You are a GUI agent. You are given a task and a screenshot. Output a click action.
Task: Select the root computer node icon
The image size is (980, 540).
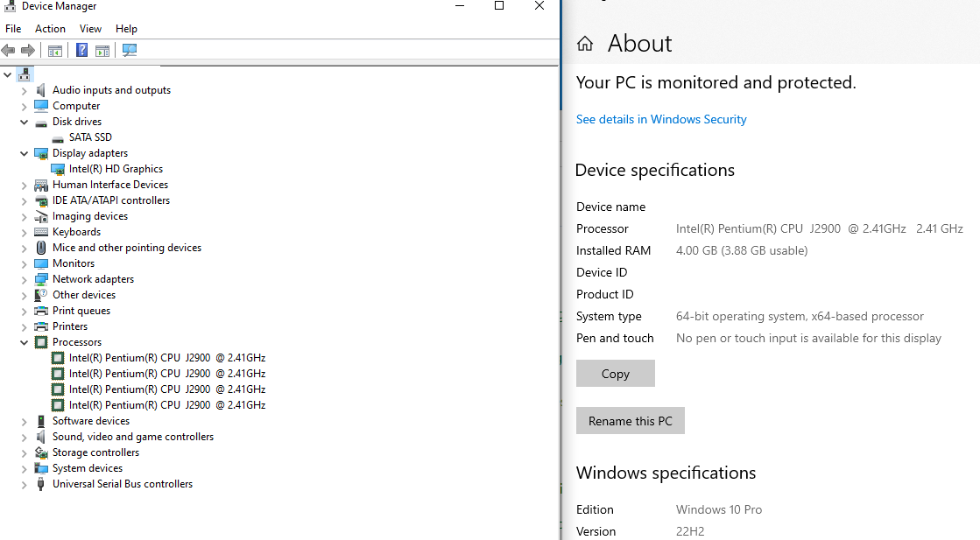pyautogui.click(x=25, y=74)
